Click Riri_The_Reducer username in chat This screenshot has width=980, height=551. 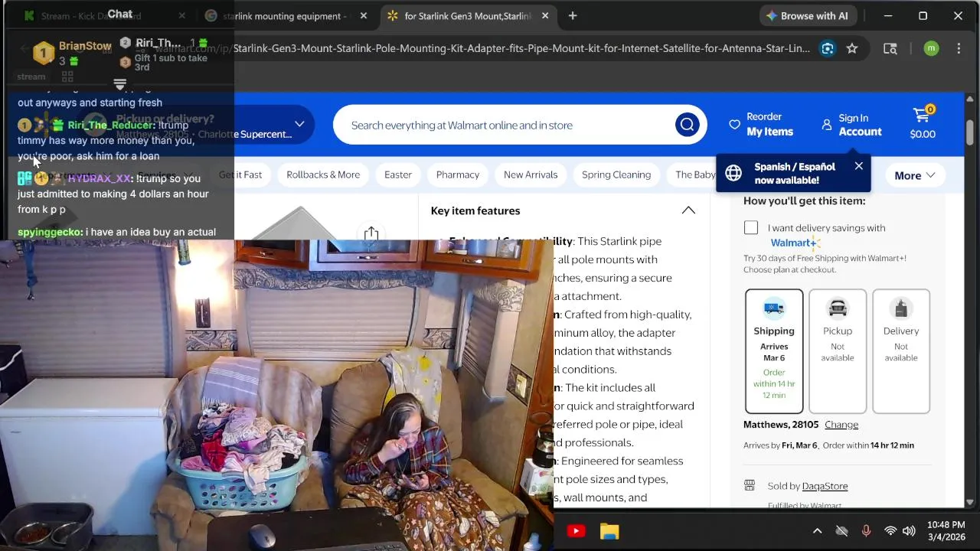[111, 126]
